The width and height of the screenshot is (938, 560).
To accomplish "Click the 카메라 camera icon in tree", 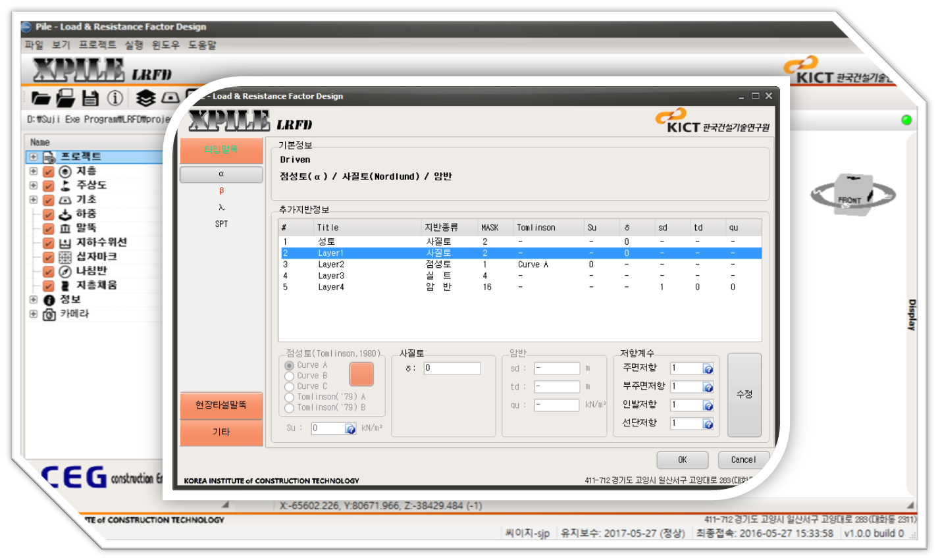I will pos(49,315).
